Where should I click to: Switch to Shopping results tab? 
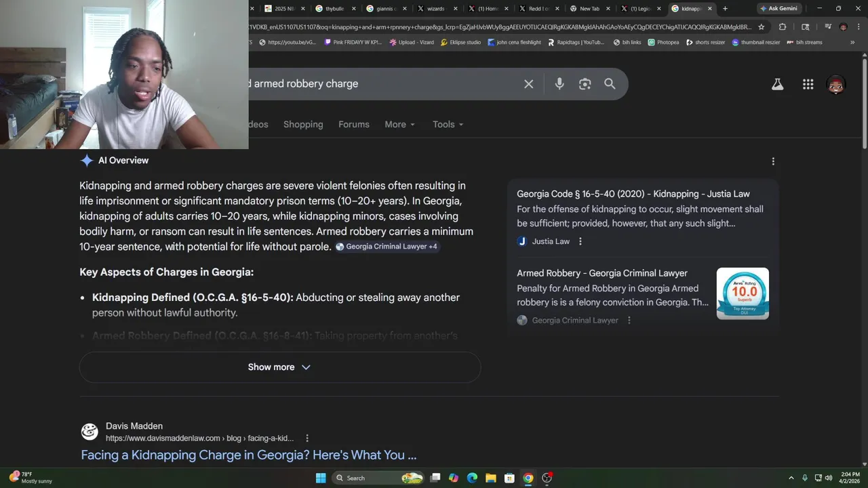pos(303,125)
